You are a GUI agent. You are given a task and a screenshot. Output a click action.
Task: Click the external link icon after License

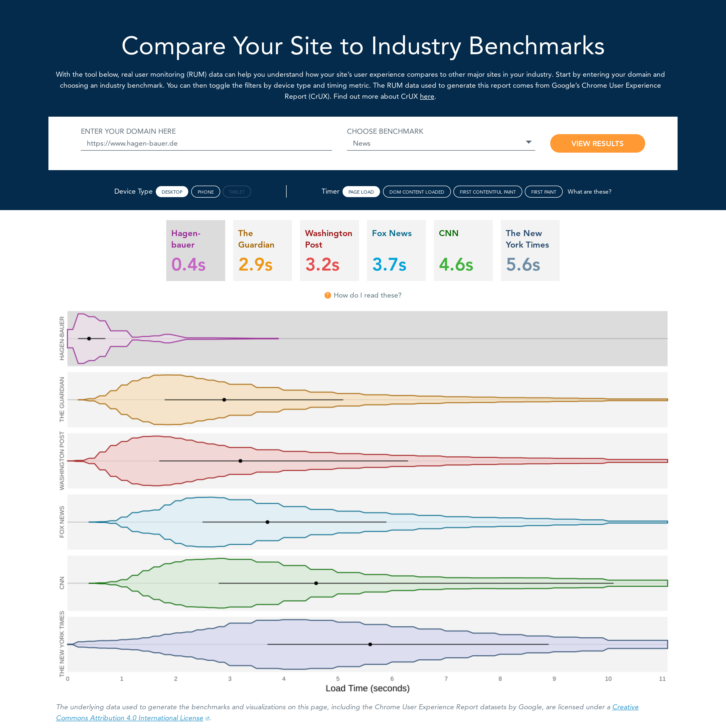(207, 719)
